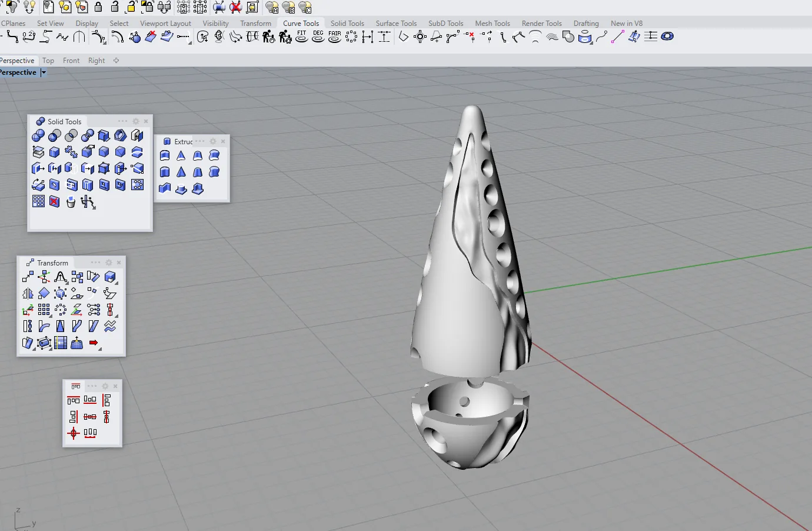Click the Align Left icon in alignment panel

pos(107,400)
